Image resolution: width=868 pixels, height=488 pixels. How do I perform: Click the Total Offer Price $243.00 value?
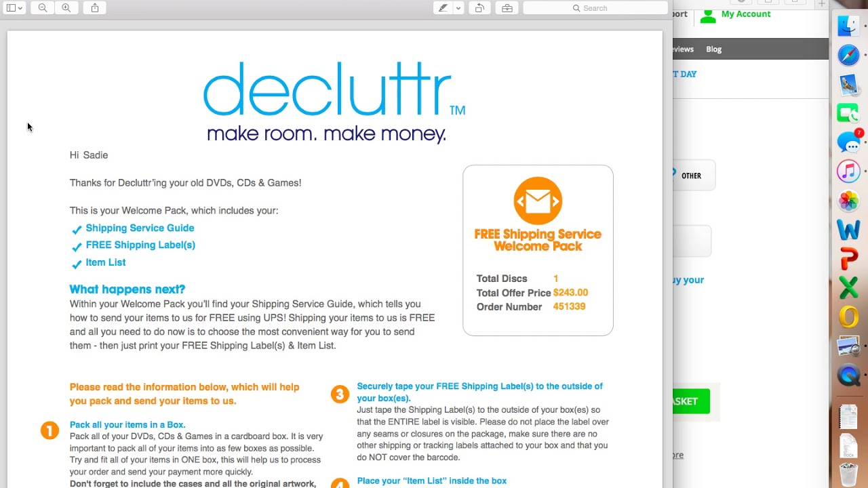coord(570,293)
